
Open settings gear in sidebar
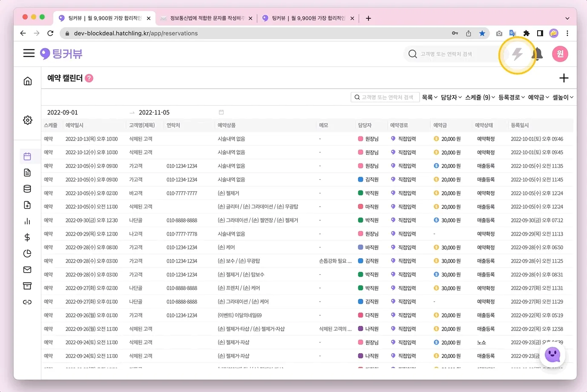click(x=28, y=120)
